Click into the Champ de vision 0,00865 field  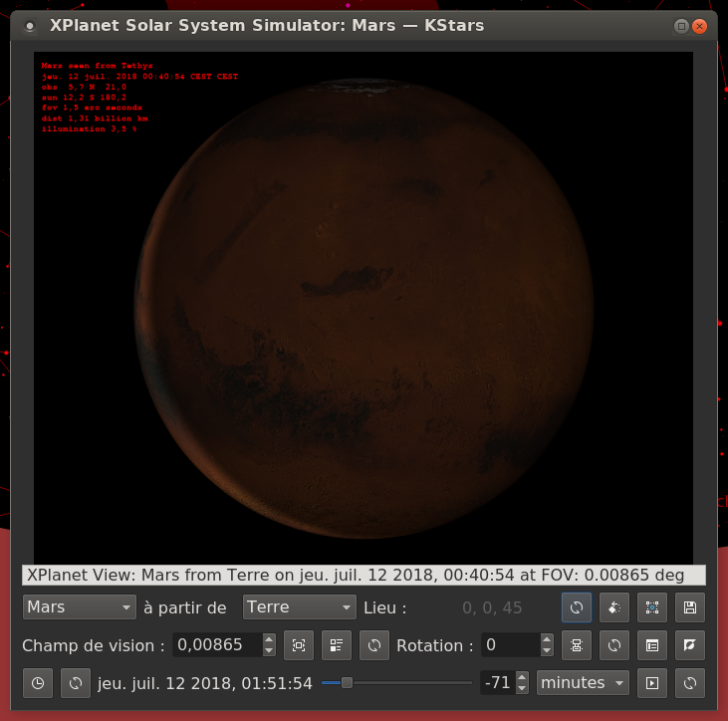pos(217,645)
